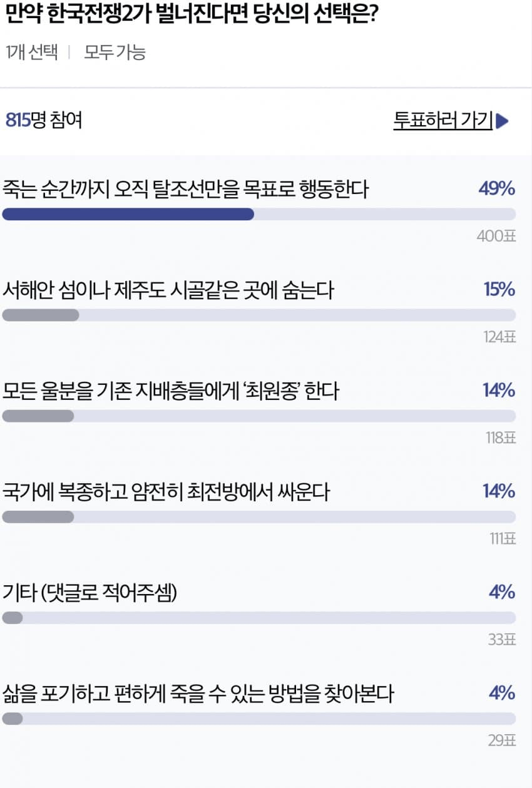The image size is (532, 788).
Task: Click the 49% progress bar
Action: 258,214
